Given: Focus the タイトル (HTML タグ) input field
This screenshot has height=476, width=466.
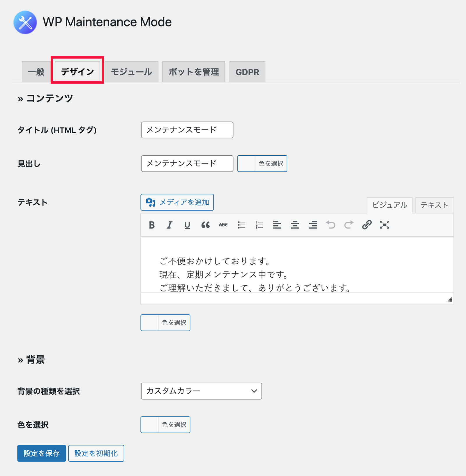Looking at the screenshot, I should point(187,130).
